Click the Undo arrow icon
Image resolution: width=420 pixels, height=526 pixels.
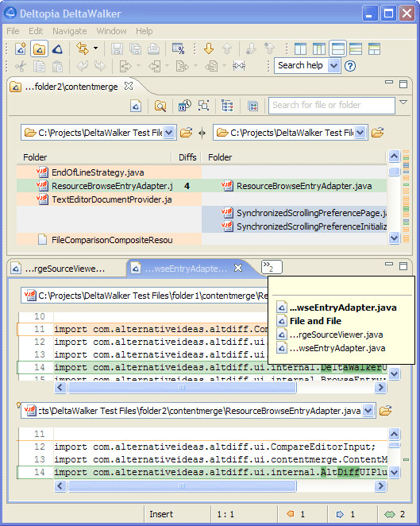tap(83, 67)
